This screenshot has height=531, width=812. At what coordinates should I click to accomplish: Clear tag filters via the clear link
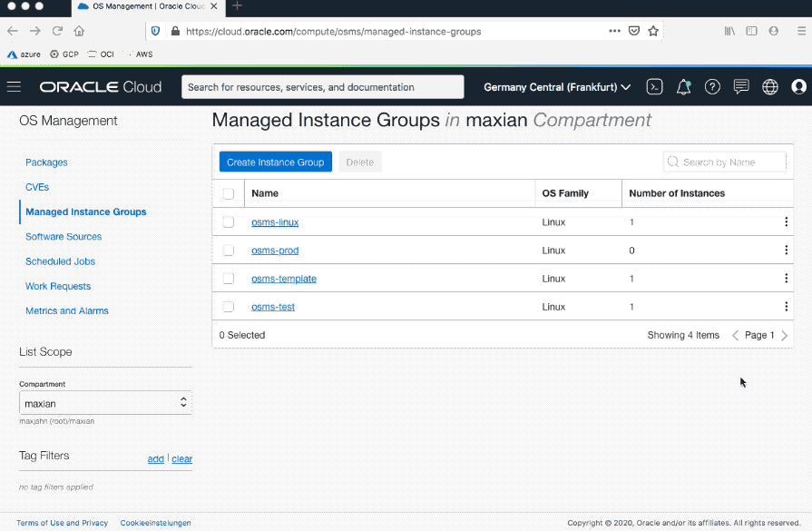181,459
